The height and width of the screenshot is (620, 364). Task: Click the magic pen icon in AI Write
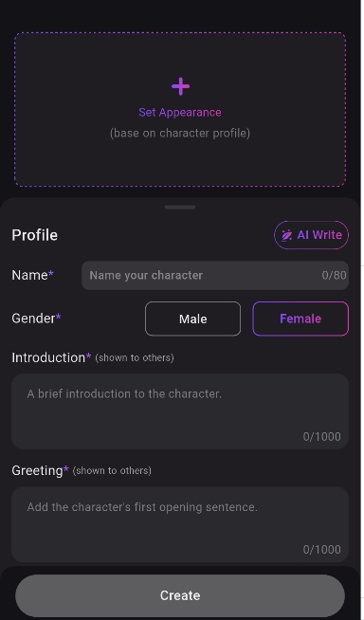point(286,235)
